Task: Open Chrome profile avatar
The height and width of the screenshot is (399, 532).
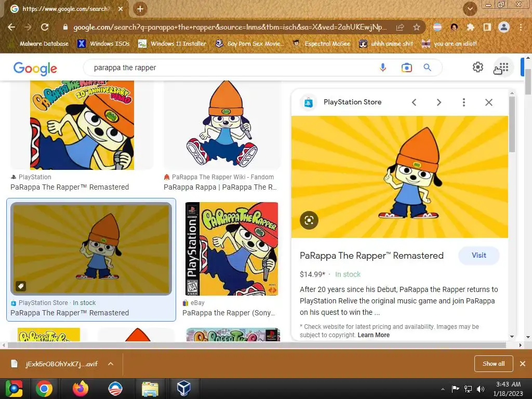Action: point(504,27)
